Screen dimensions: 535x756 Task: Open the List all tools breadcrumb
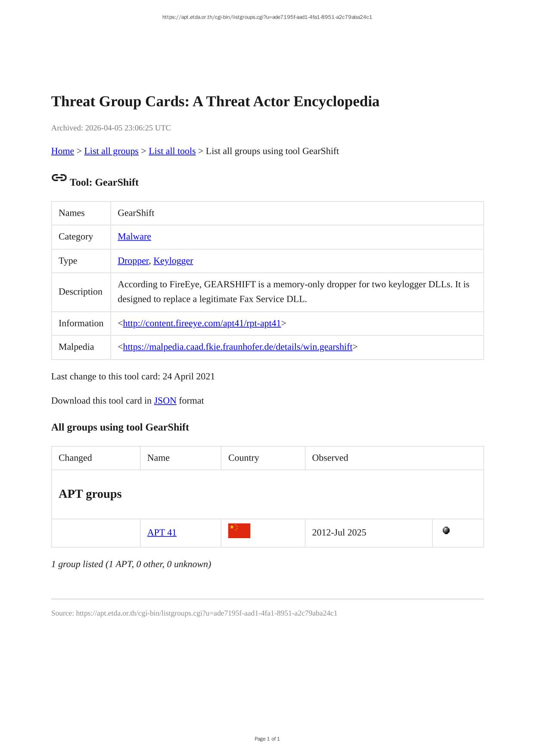(x=172, y=151)
